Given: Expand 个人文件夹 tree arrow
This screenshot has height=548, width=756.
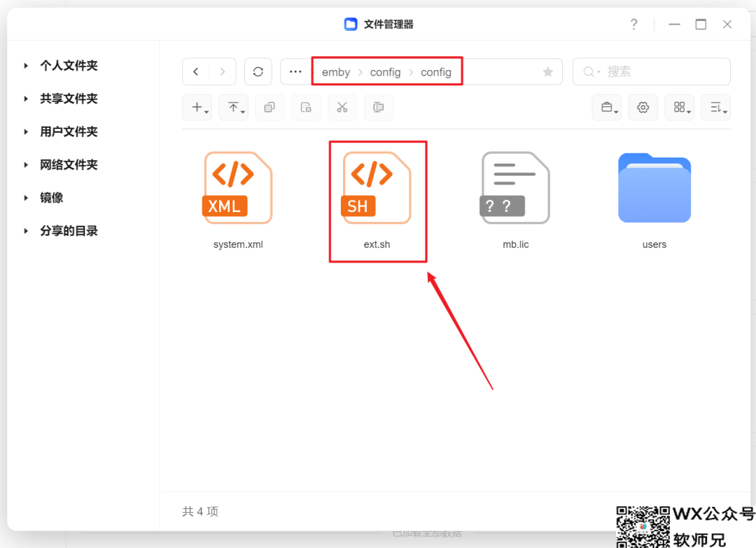Looking at the screenshot, I should [x=26, y=66].
